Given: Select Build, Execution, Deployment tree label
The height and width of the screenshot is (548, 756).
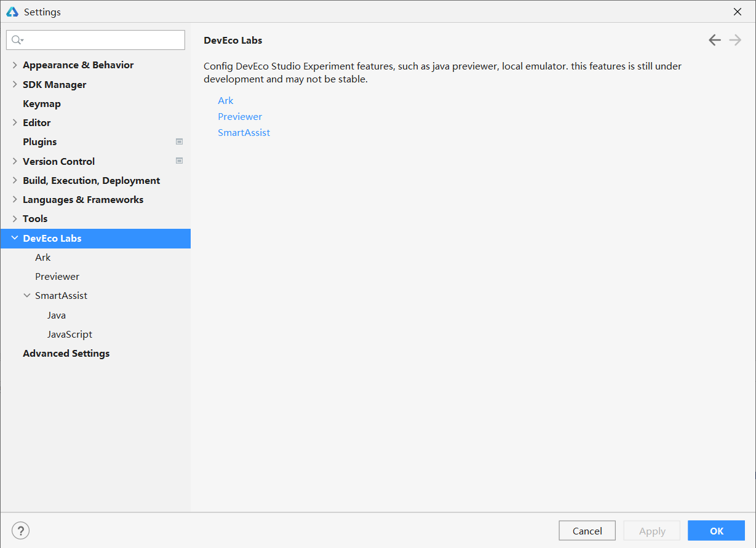Looking at the screenshot, I should tap(91, 181).
